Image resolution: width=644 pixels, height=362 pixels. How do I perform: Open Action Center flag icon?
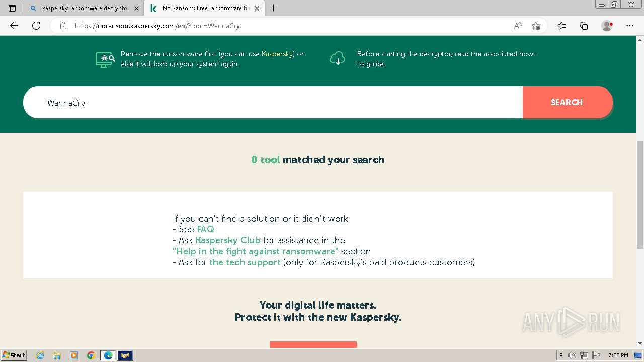[x=595, y=355]
